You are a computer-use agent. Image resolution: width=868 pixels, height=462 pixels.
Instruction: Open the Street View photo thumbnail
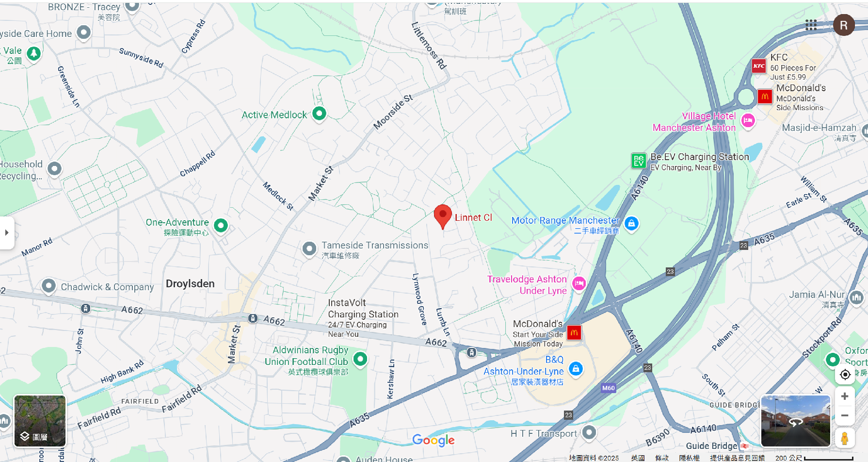tap(796, 421)
